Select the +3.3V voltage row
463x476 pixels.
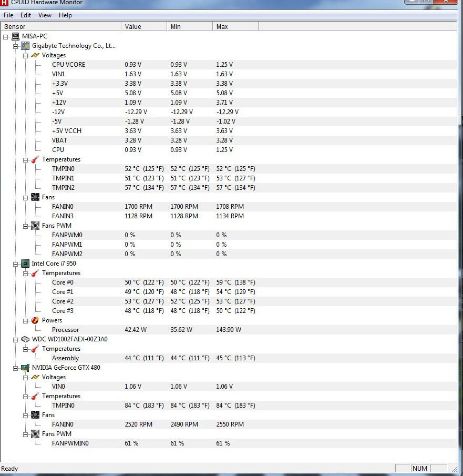[x=254, y=84]
